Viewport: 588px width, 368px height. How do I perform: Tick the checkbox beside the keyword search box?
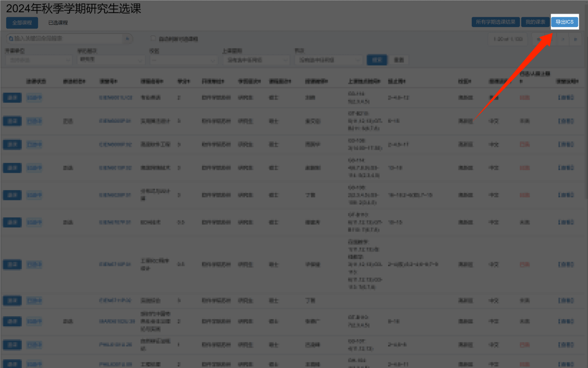(x=153, y=38)
